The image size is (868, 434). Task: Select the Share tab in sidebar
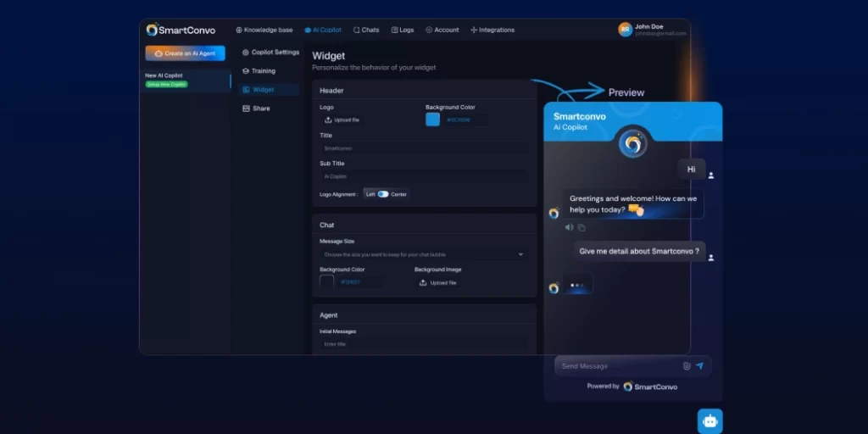click(x=261, y=108)
